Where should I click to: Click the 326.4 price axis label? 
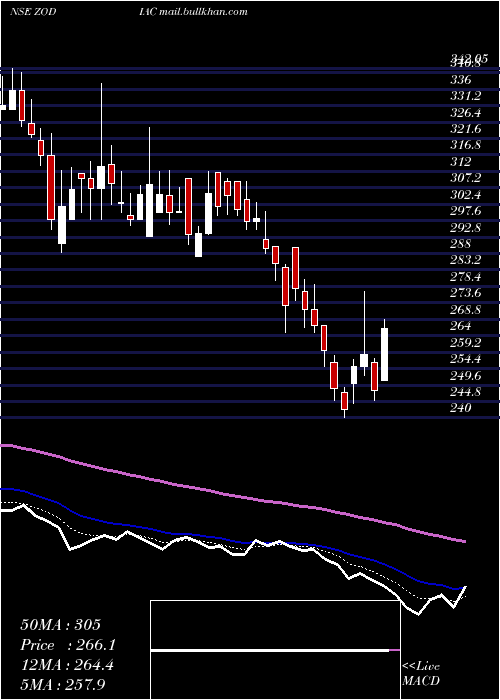coord(466,113)
